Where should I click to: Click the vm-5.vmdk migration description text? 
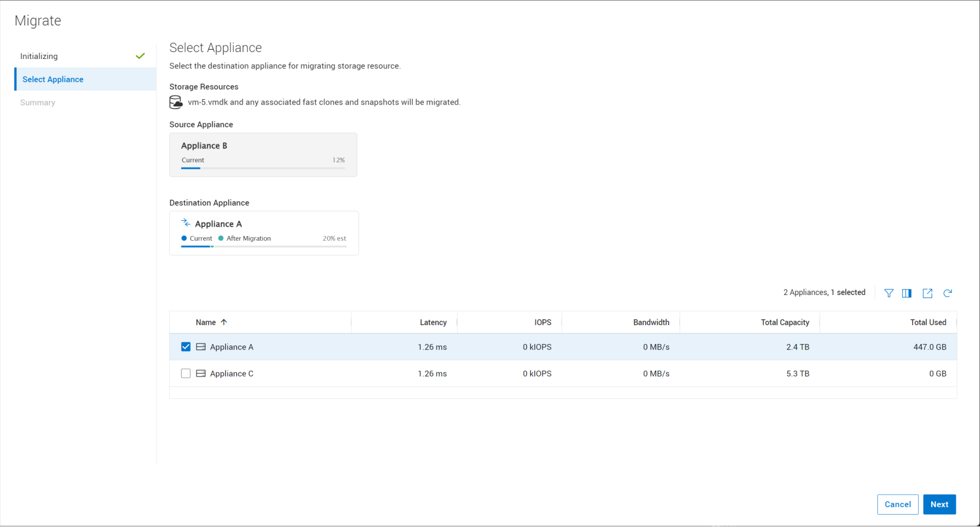tap(324, 102)
